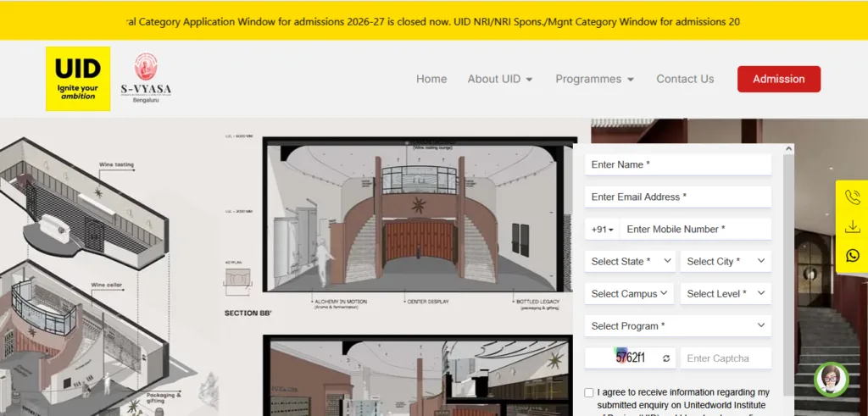Open the Select City dropdown

[x=726, y=262]
